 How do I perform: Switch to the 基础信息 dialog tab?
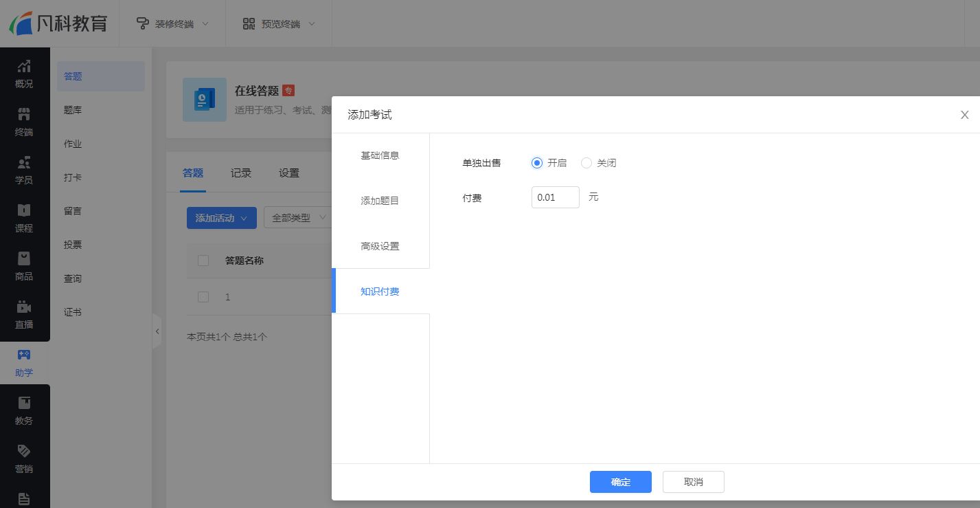[380, 155]
